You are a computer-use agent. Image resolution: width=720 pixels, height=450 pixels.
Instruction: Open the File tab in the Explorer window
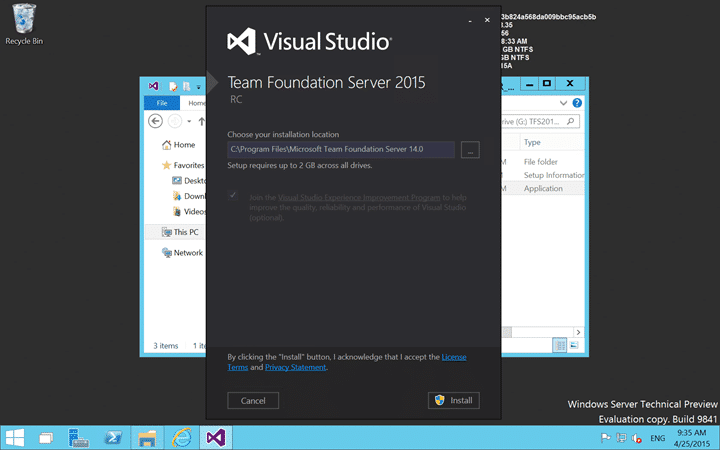162,103
